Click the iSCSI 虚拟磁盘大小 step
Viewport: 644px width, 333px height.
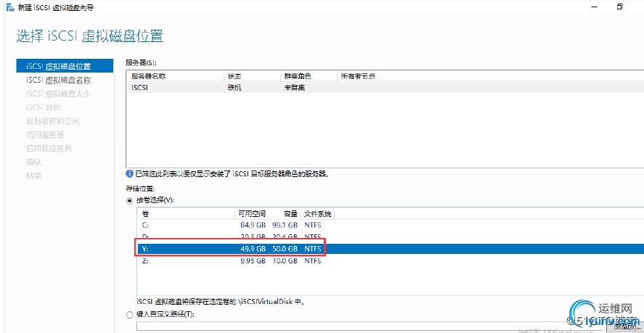tap(58, 94)
